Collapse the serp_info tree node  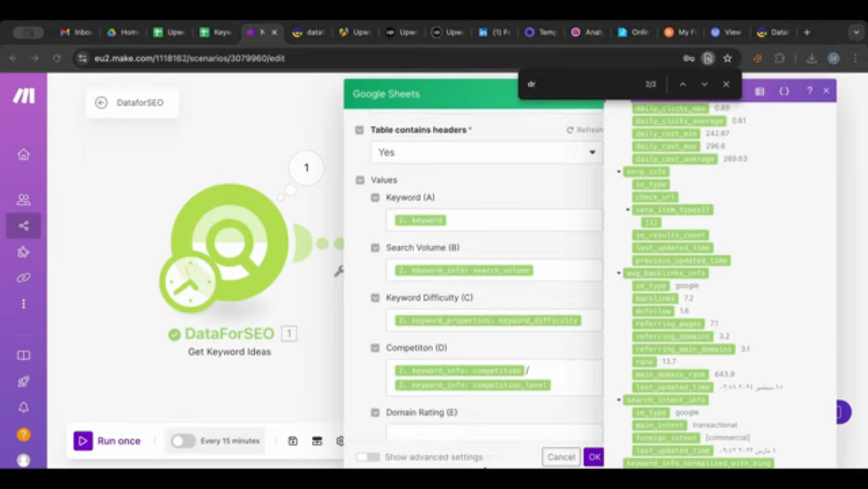[x=619, y=172]
